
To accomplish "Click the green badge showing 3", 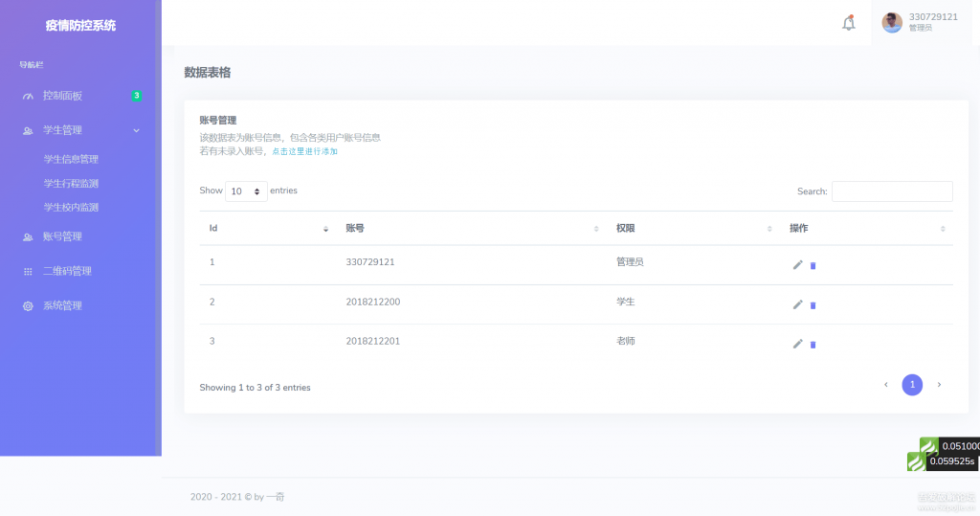I will 136,96.
